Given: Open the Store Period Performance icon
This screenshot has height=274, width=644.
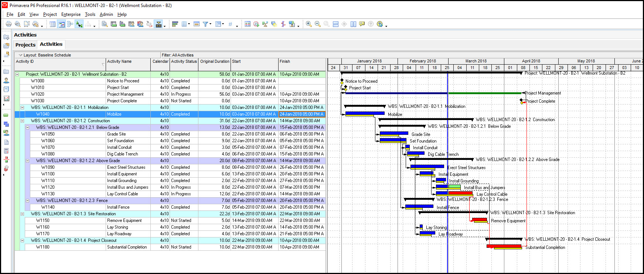Looking at the screenshot, I should [292, 24].
